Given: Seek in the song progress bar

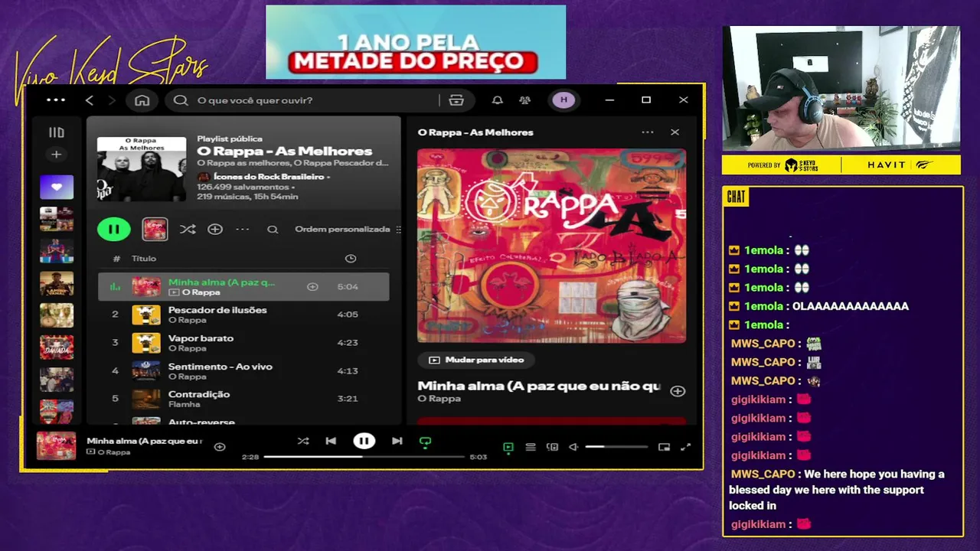Looking at the screenshot, I should tap(364, 457).
